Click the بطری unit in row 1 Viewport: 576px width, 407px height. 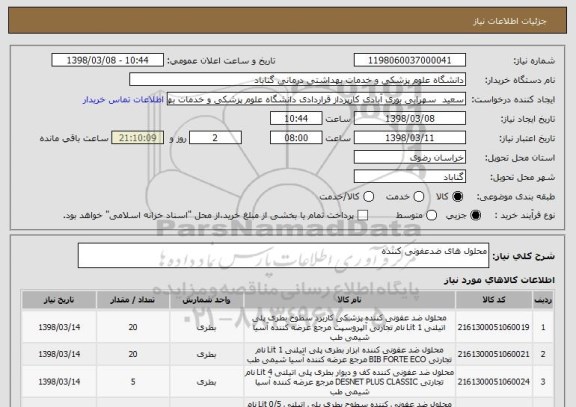click(206, 327)
